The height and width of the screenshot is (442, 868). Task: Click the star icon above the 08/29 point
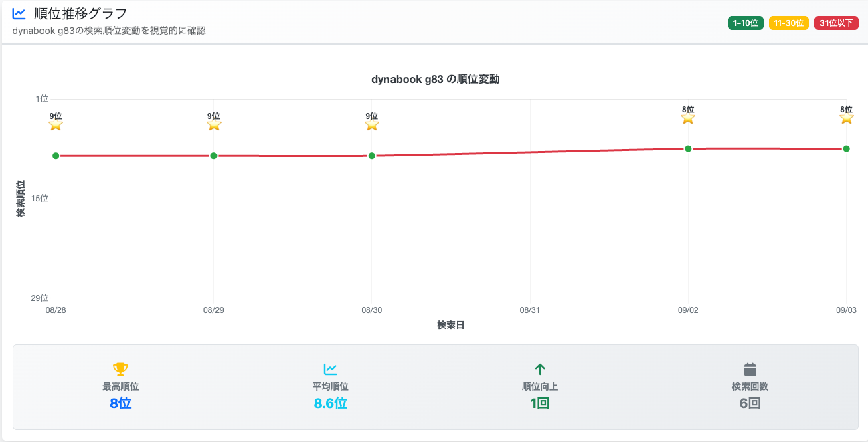(x=214, y=125)
